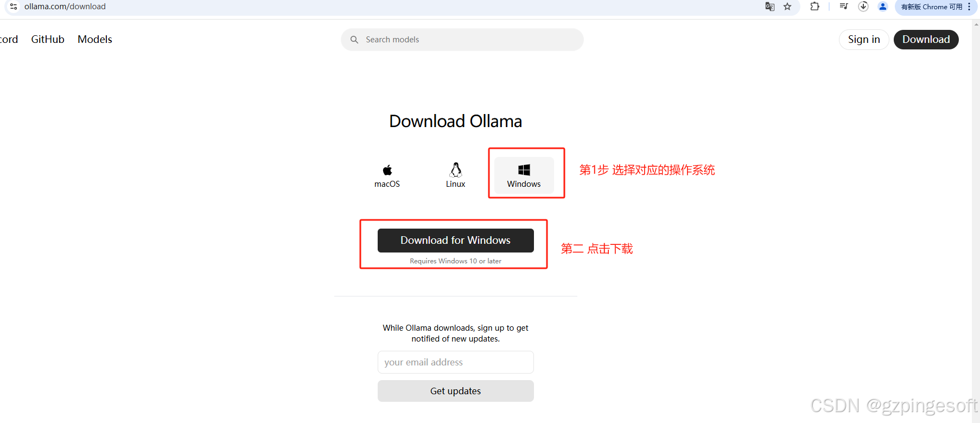Screen dimensions: 980x423
Task: Click the black Download button in header
Action: pos(926,40)
